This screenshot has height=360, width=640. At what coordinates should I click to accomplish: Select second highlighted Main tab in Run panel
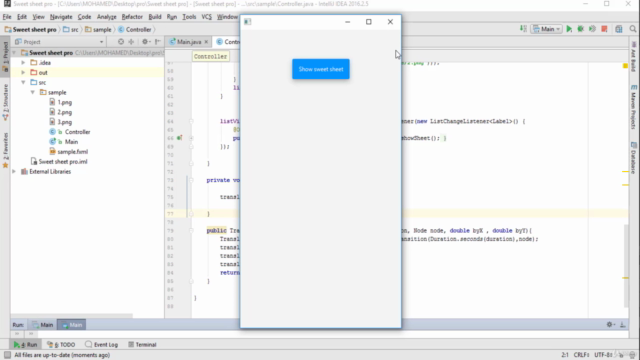point(71,325)
